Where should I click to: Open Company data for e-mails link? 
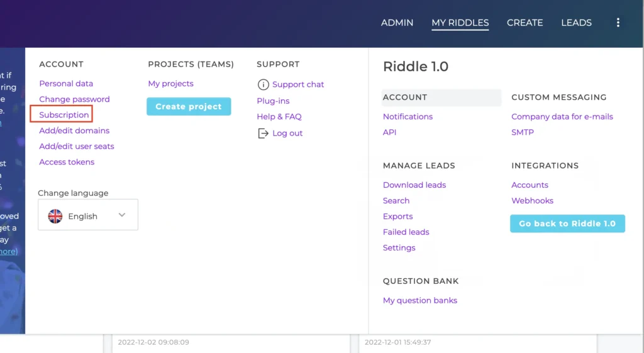coord(562,117)
